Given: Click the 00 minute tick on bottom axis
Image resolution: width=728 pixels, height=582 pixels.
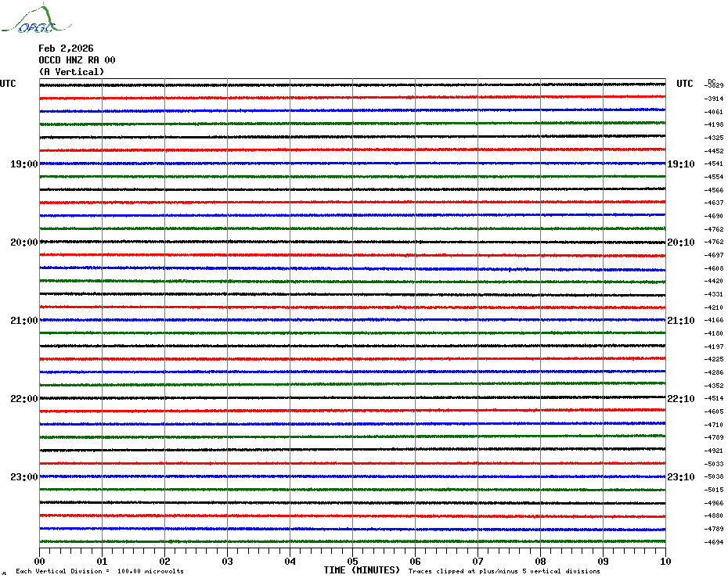Looking at the screenshot, I should point(40,561).
